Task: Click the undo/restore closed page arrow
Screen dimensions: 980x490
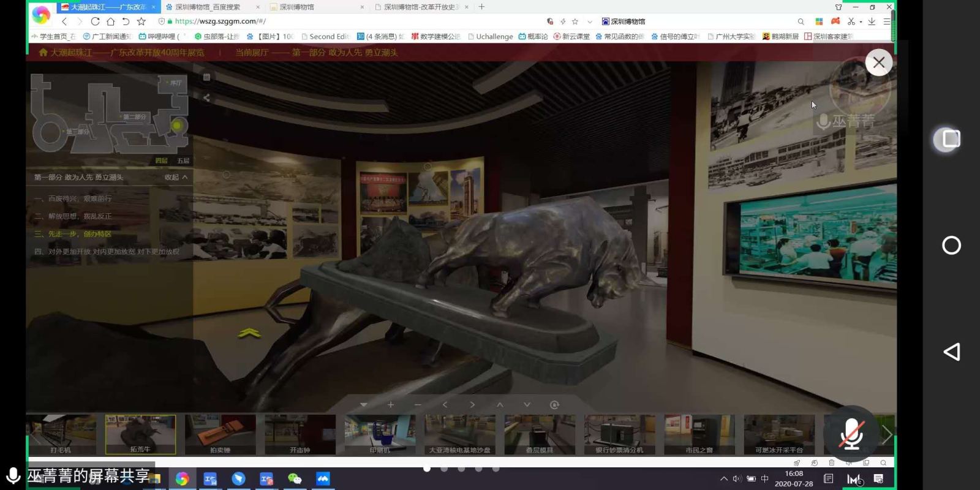Action: [x=126, y=21]
